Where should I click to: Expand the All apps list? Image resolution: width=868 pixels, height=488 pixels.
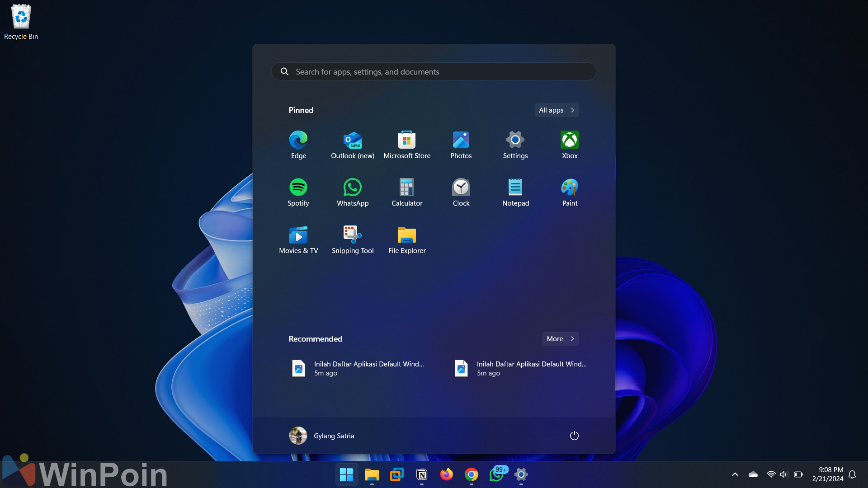click(556, 110)
